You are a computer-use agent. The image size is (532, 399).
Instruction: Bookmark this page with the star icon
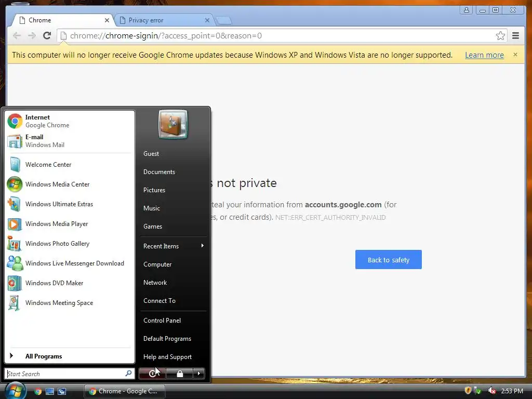(500, 36)
